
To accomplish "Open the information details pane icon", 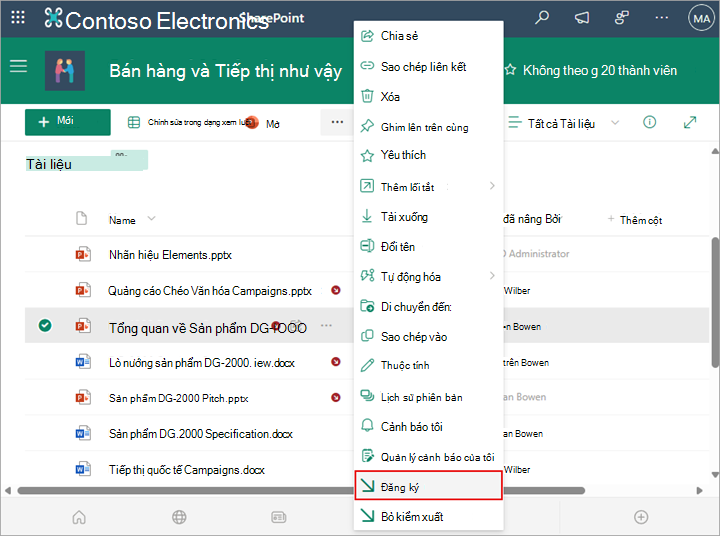I will click(x=649, y=122).
